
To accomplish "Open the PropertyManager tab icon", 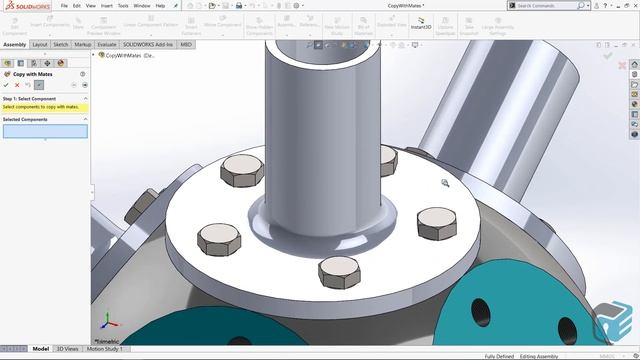I will [x=21, y=63].
